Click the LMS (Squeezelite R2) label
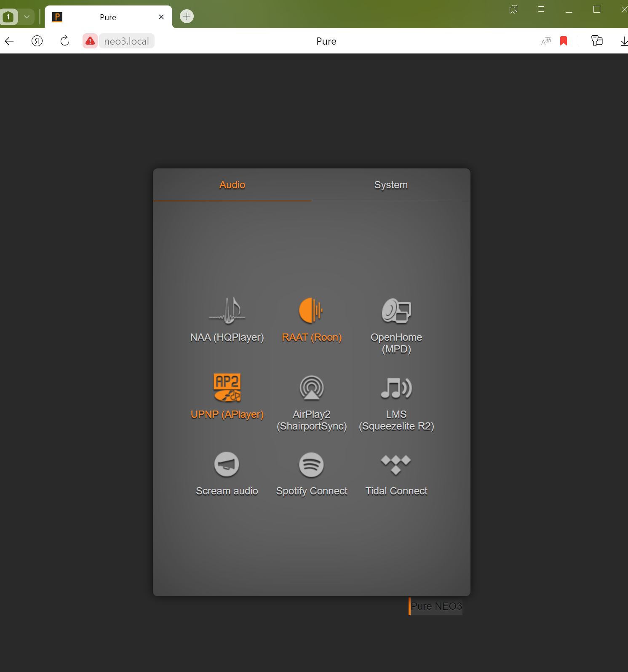628x672 pixels. (x=396, y=420)
